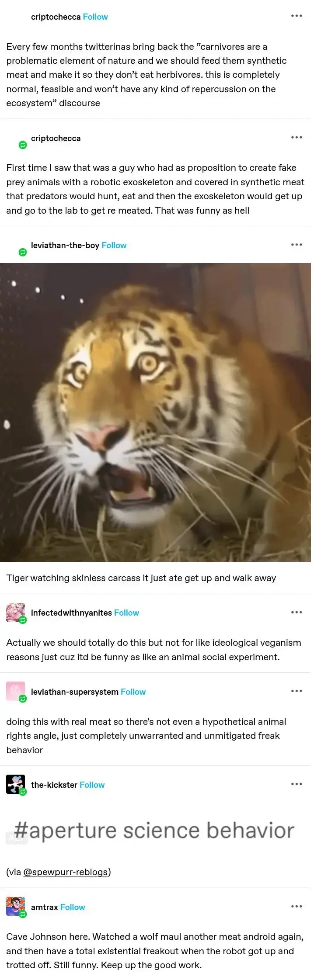Click the-kickster's avatar icon

[15, 785]
